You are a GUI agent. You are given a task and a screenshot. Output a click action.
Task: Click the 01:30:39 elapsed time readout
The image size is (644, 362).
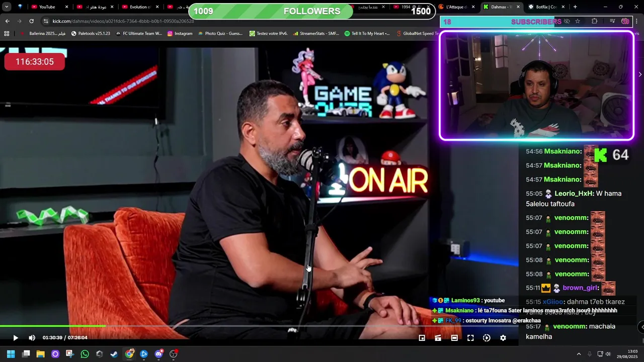[52, 338]
